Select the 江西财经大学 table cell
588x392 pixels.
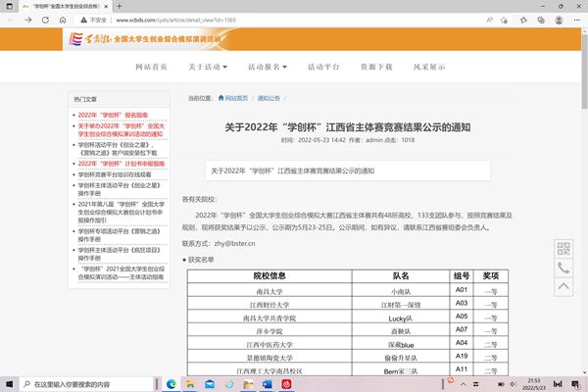pyautogui.click(x=269, y=305)
